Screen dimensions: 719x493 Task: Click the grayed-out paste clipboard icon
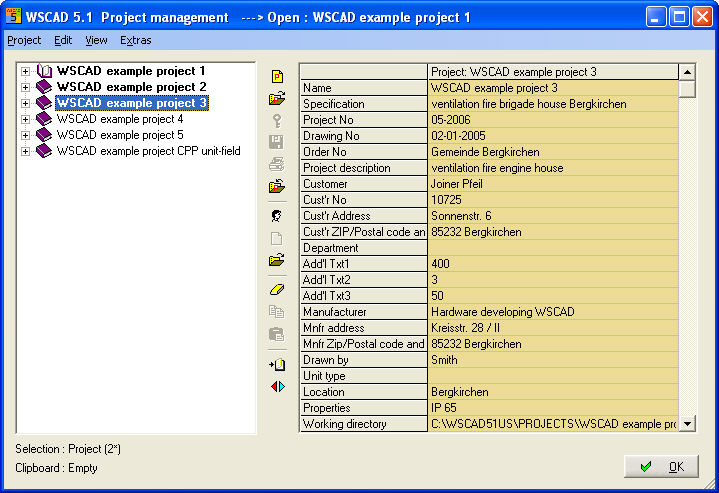point(277,334)
